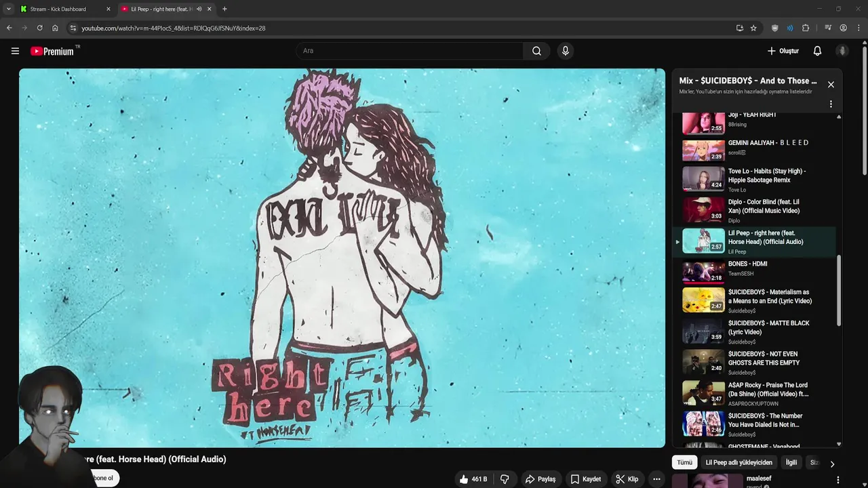Open more actions ellipsis below video

click(656, 479)
